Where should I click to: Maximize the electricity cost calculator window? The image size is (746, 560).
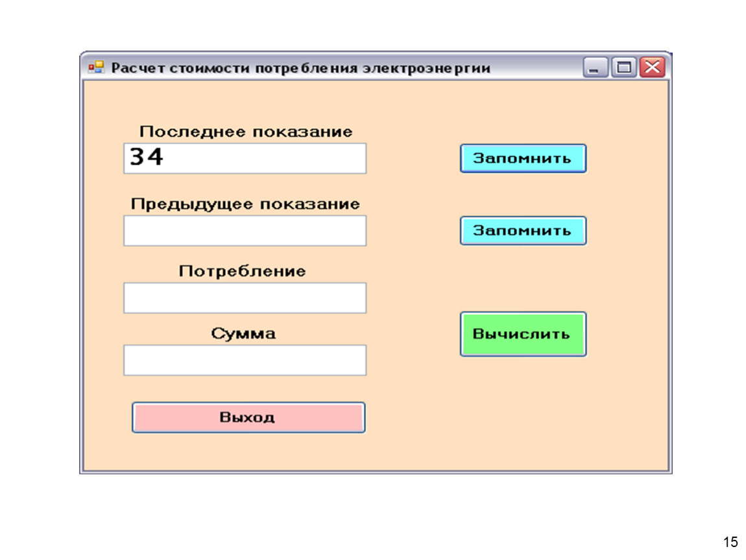624,67
